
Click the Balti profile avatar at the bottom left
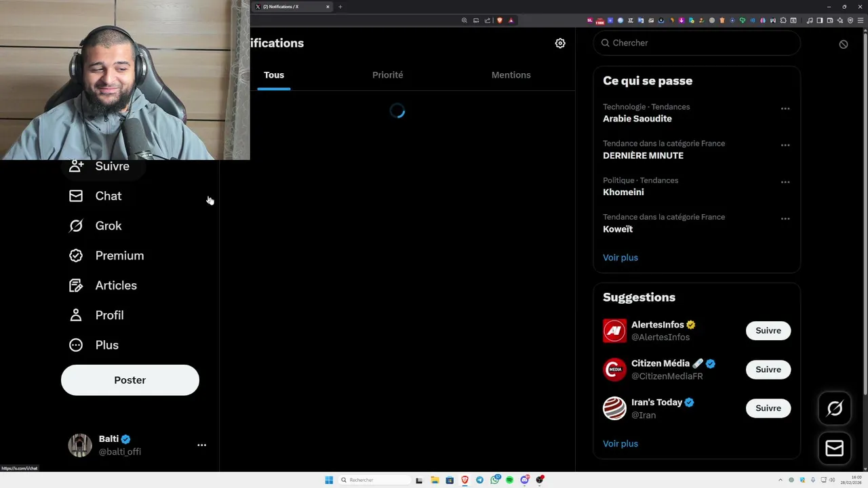click(80, 445)
